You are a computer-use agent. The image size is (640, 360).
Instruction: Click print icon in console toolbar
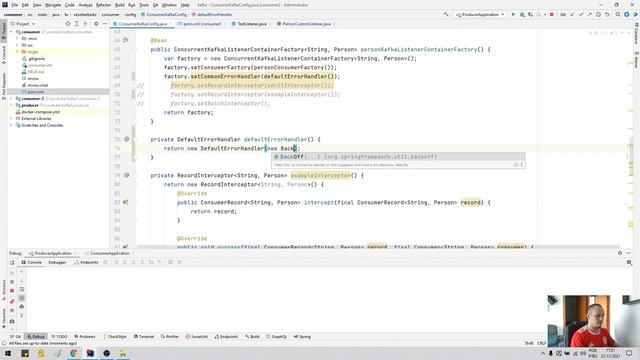(22, 307)
